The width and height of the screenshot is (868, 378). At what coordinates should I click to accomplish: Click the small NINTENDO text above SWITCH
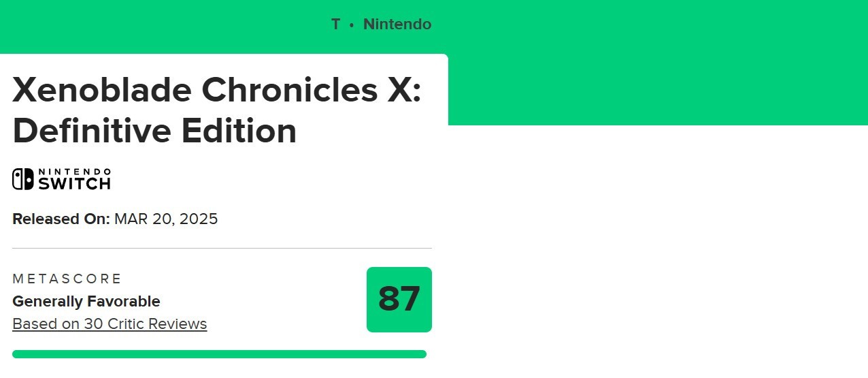74,172
